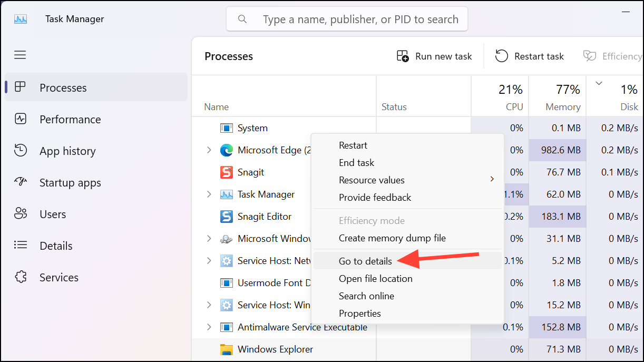Click the Microsoft Edge process icon
644x362 pixels.
(226, 150)
